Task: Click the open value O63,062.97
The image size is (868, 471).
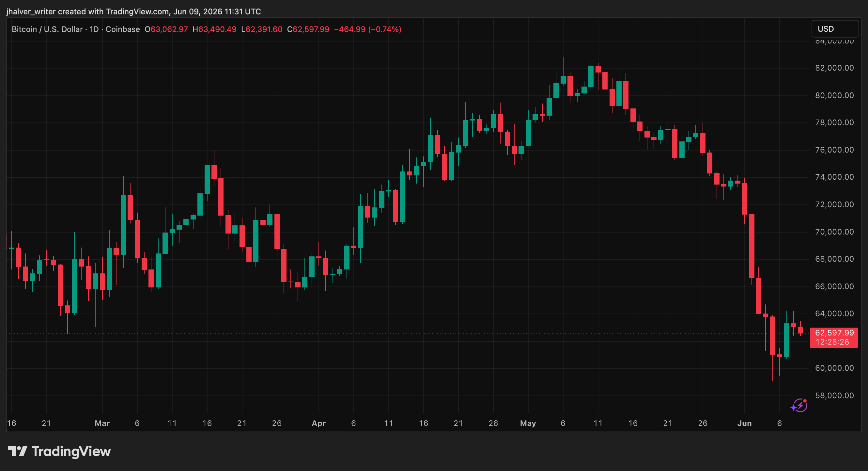Action: [166, 29]
